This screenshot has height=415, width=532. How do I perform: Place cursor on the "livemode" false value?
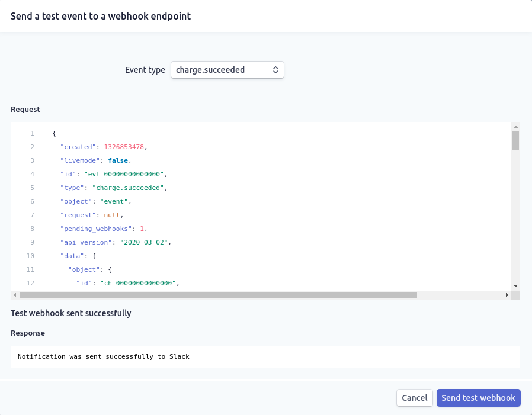pos(118,160)
